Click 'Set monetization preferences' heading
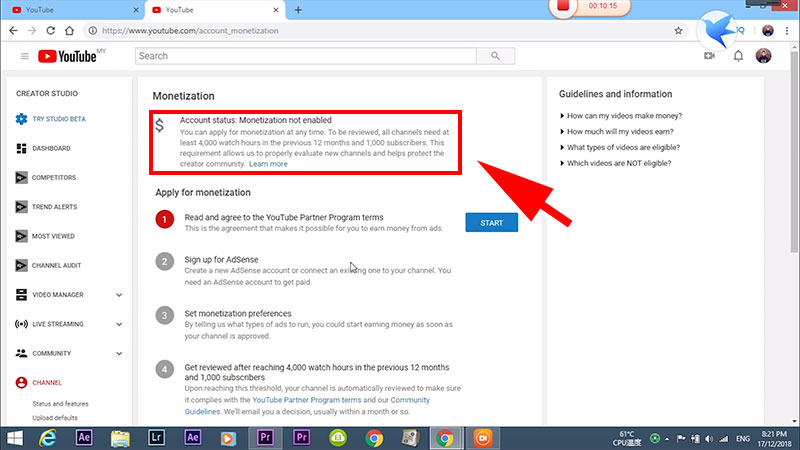The height and width of the screenshot is (450, 800). click(238, 314)
